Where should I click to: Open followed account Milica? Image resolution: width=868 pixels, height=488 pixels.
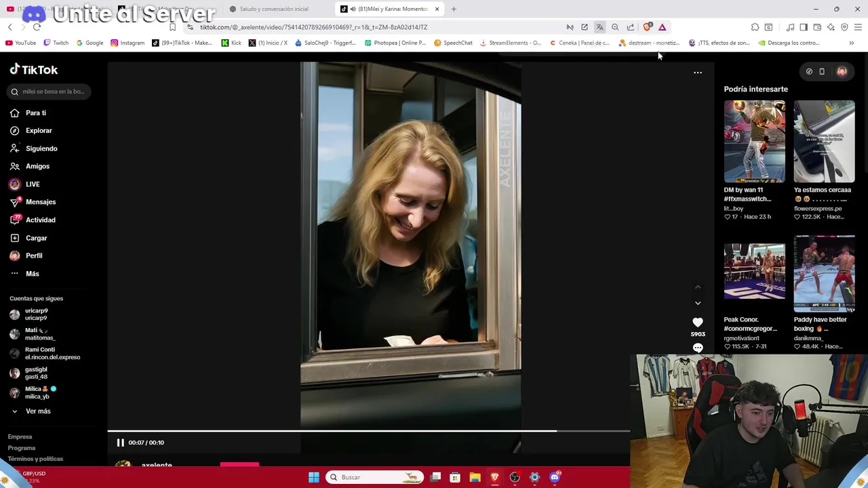[33, 392]
